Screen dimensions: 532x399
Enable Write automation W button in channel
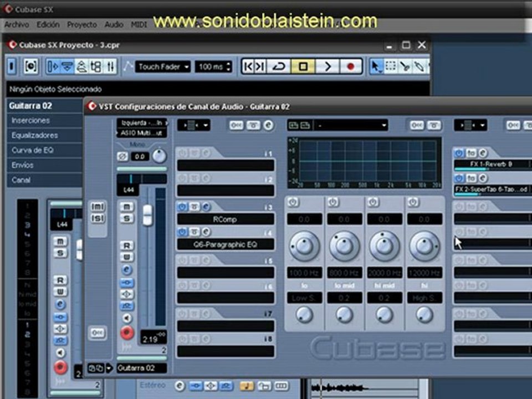[x=126, y=257]
